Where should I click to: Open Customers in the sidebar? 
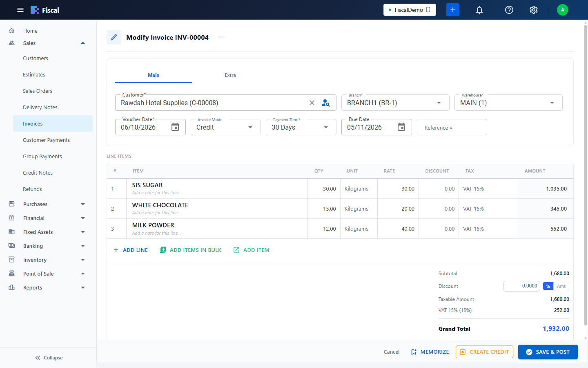[36, 58]
